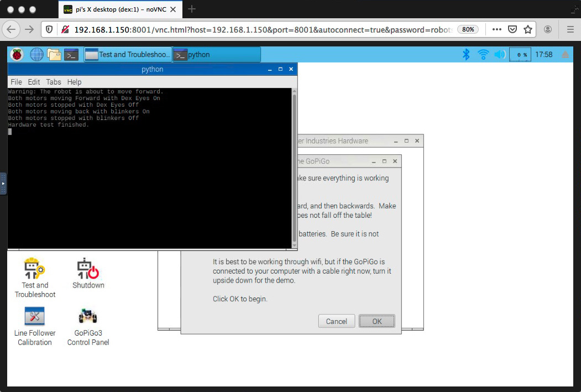
Task: Open the WiFi network tray icon
Action: (x=483, y=54)
